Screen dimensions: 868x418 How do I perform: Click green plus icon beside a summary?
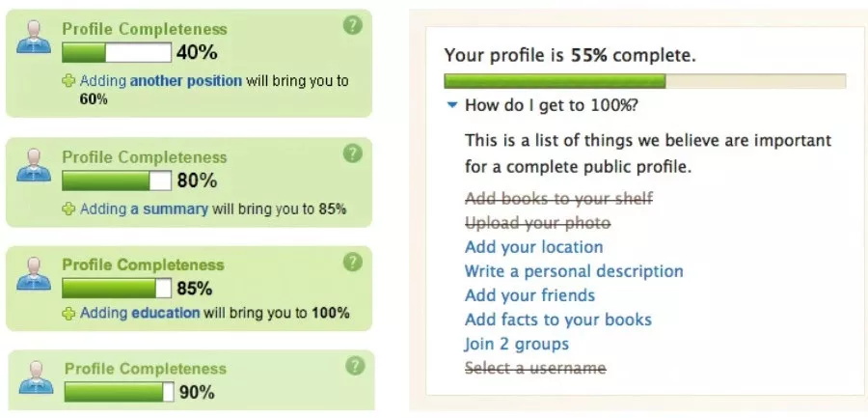click(68, 209)
